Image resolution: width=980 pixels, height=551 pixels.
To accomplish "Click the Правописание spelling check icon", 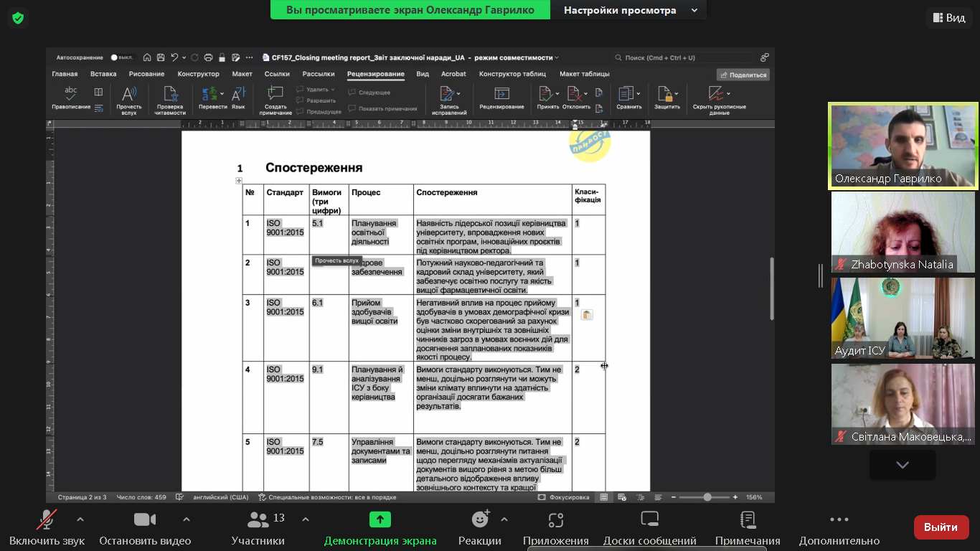I will 70,94.
